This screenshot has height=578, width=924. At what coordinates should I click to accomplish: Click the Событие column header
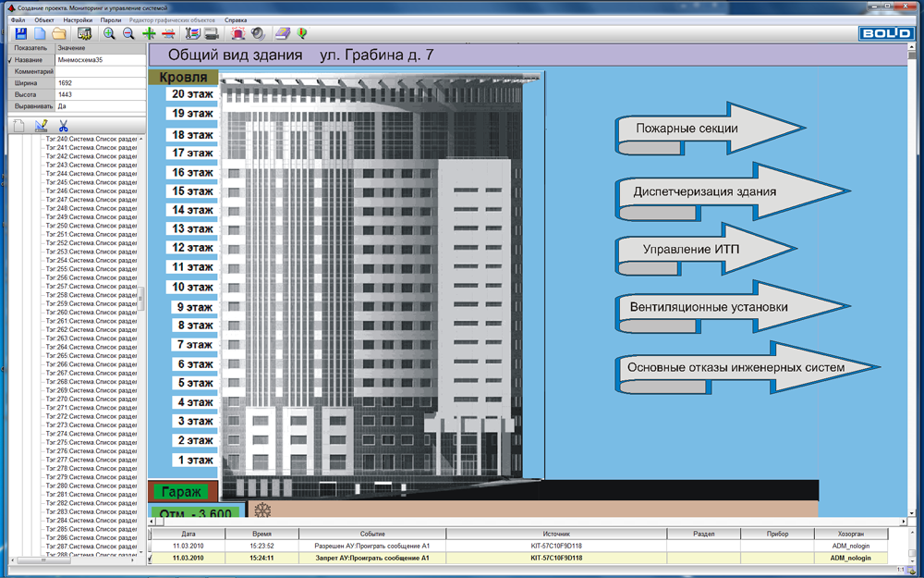(x=373, y=534)
